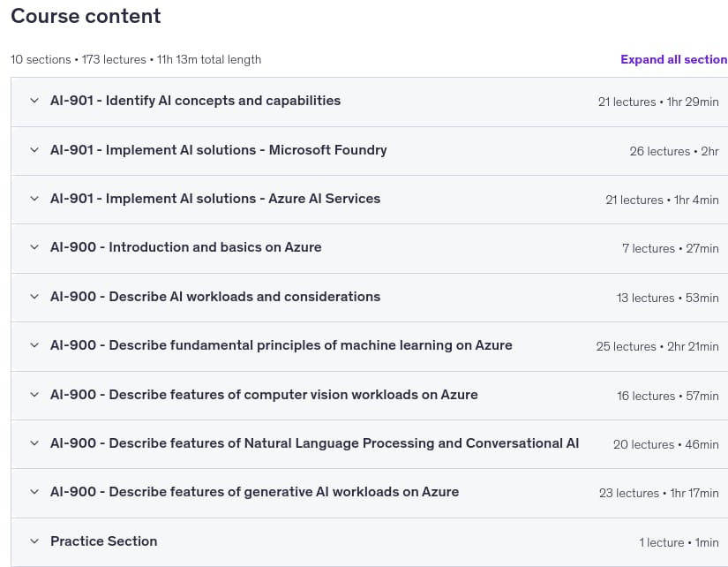The height and width of the screenshot is (567, 728).
Task: Expand chevron beside 'Implement AI solutions - Microsoft Foundry'
Action: click(34, 149)
